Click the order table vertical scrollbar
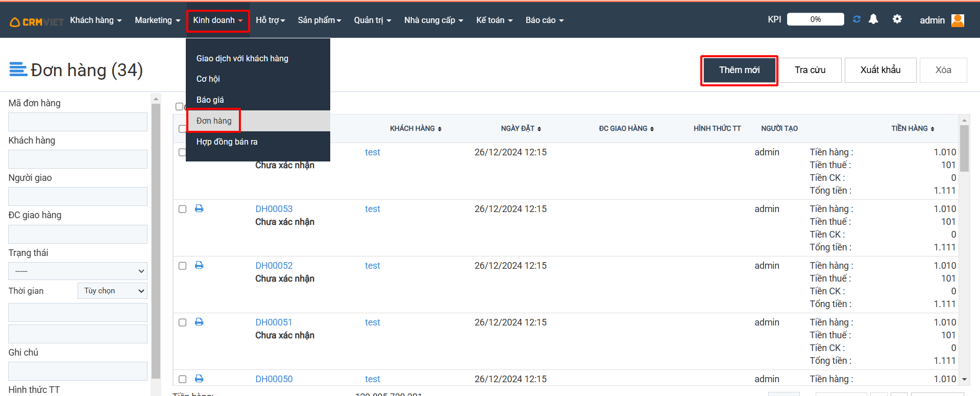The image size is (980, 396). tap(964, 148)
